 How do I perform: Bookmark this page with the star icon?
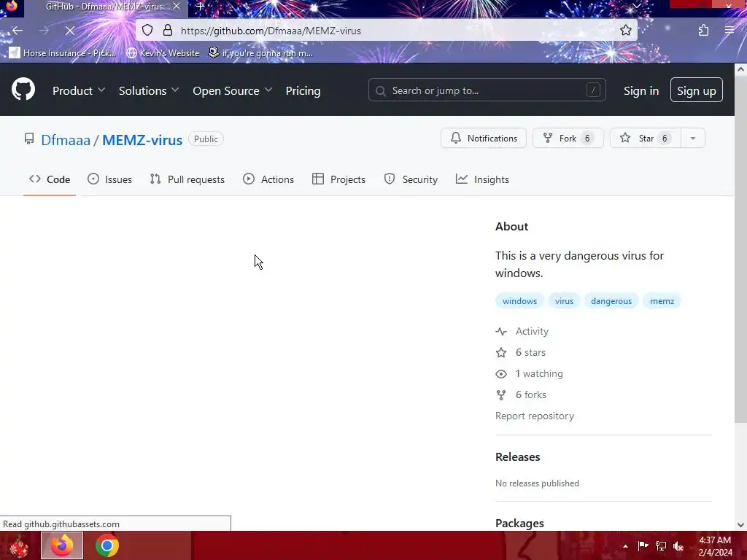click(625, 31)
